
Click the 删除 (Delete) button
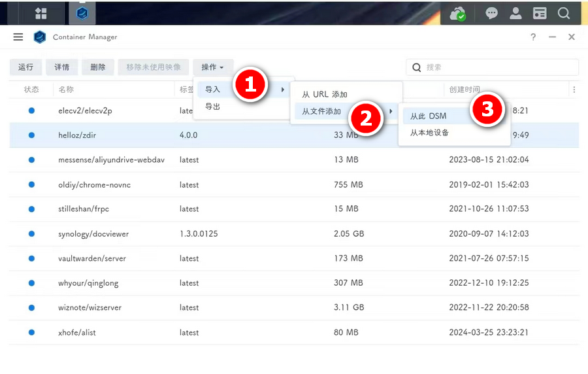pos(98,67)
